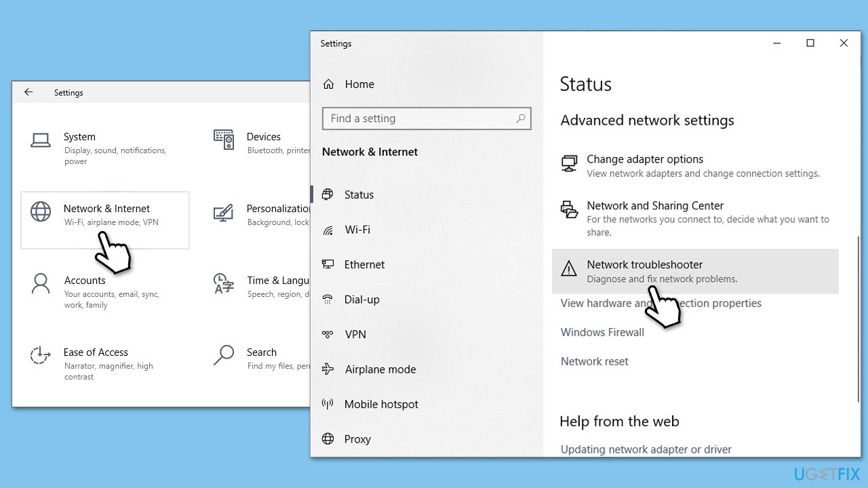Image resolution: width=868 pixels, height=488 pixels.
Task: Open the Devices keyboard and speaker icon
Action: [x=224, y=140]
